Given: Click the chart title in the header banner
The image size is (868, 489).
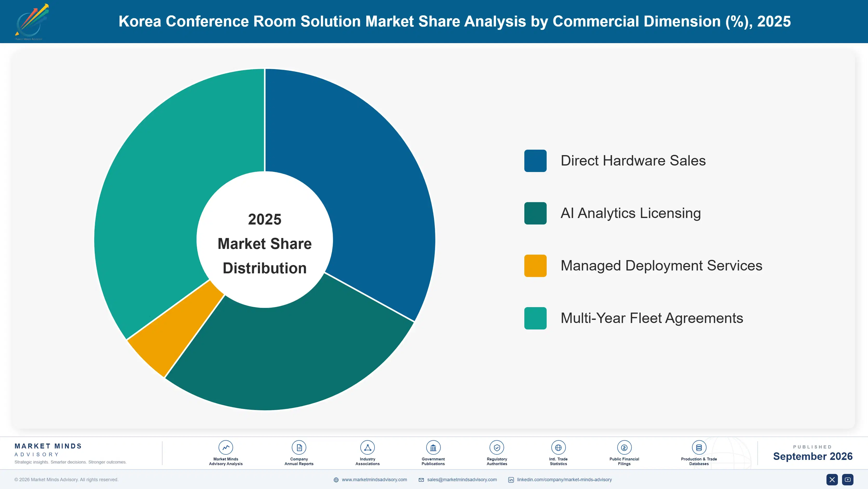Looking at the screenshot, I should tap(455, 21).
